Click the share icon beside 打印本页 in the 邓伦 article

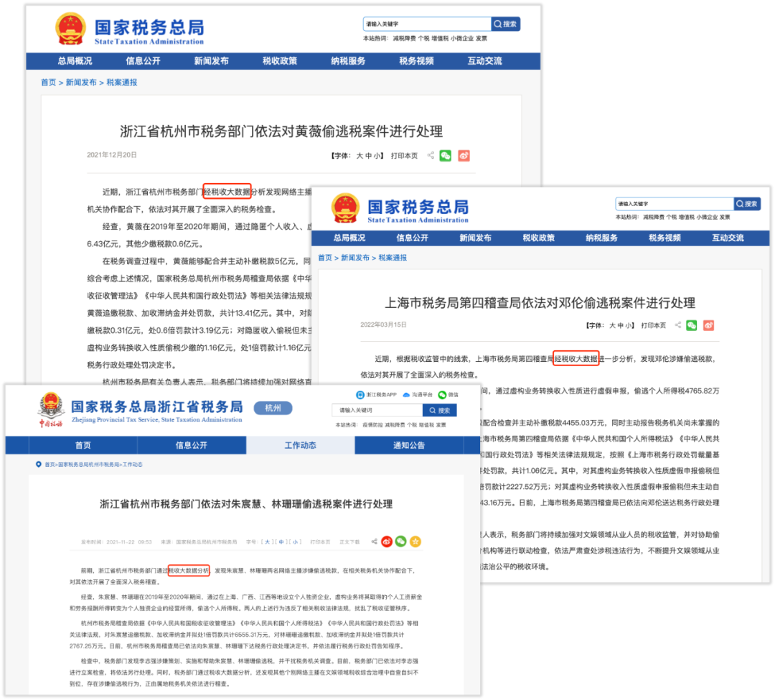(x=678, y=325)
